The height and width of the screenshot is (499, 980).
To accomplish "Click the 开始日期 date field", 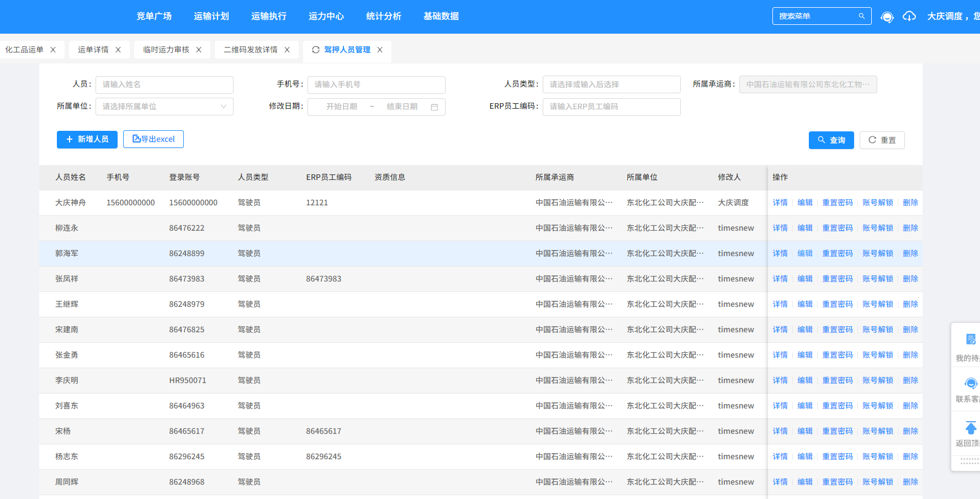I will pos(342,107).
